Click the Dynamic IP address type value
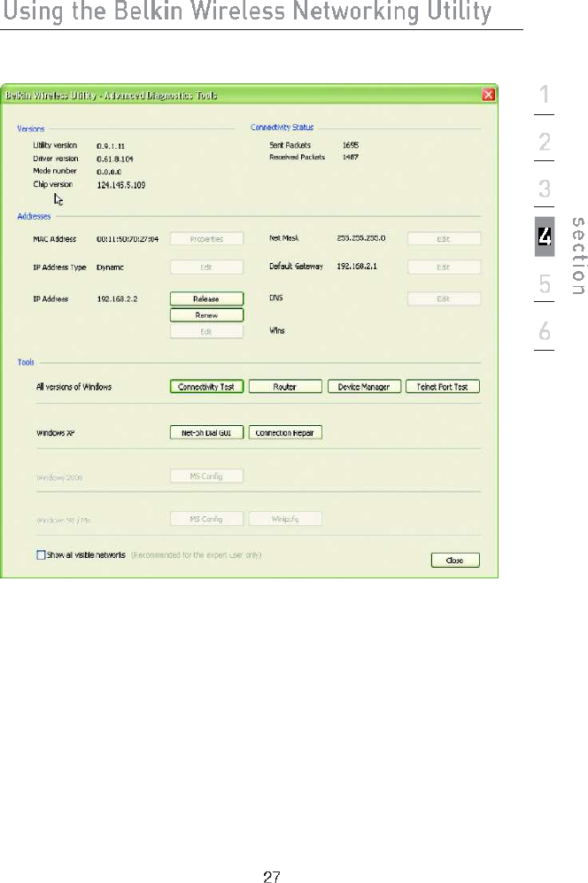 tap(111, 267)
